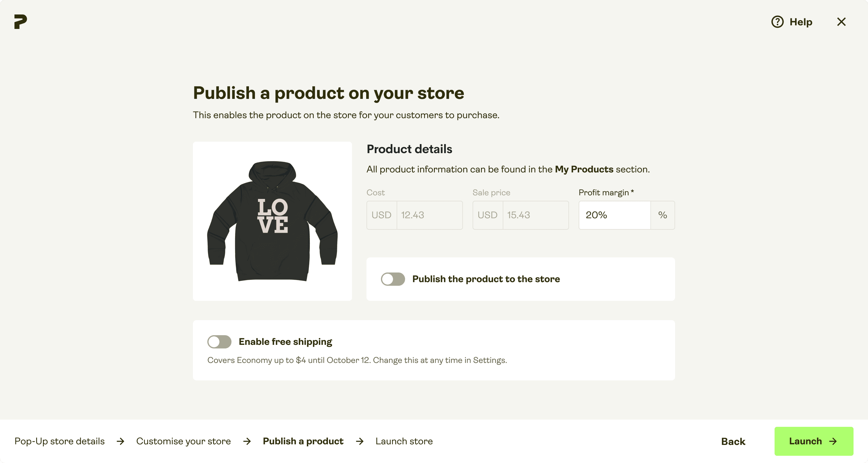The height and width of the screenshot is (463, 868).
Task: Click the arrow after Customise your store
Action: 247,441
